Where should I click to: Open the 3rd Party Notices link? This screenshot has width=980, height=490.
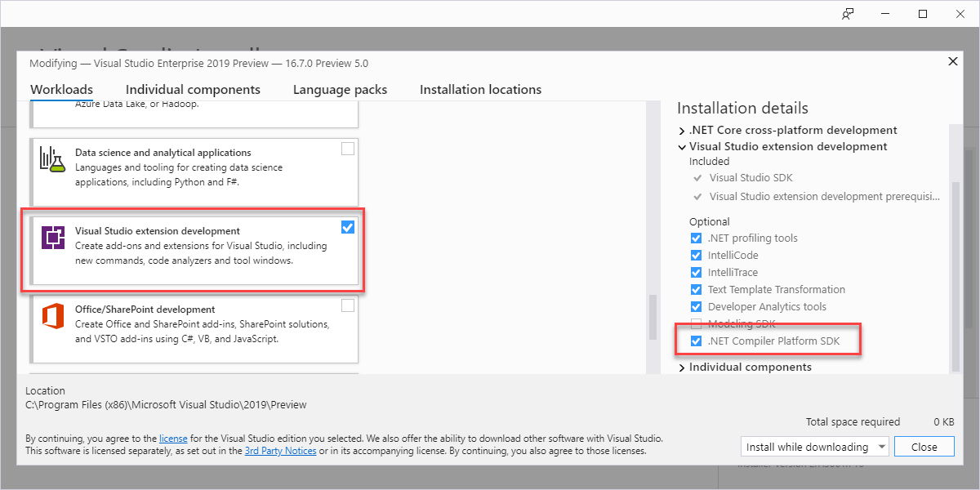point(280,451)
